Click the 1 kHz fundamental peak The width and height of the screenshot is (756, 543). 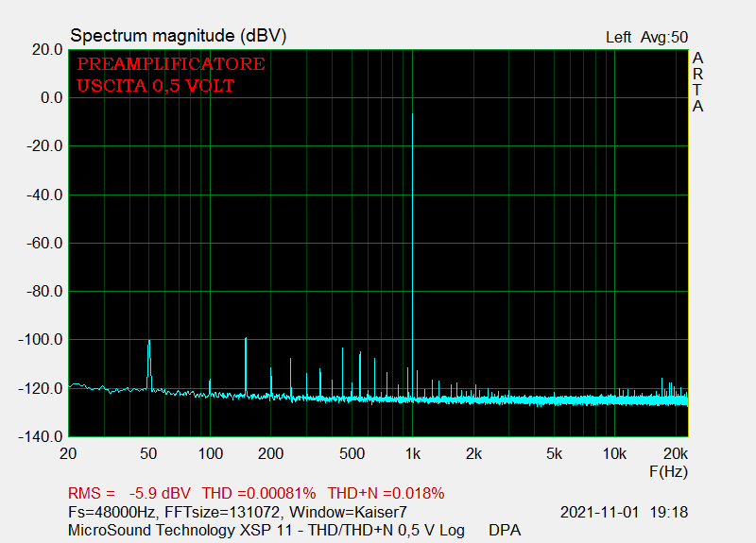pyautogui.click(x=412, y=255)
